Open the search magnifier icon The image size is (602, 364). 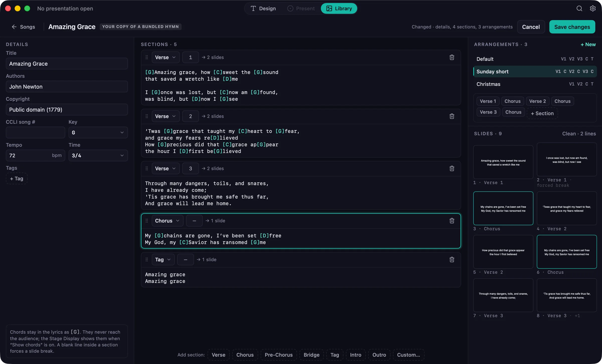[579, 9]
